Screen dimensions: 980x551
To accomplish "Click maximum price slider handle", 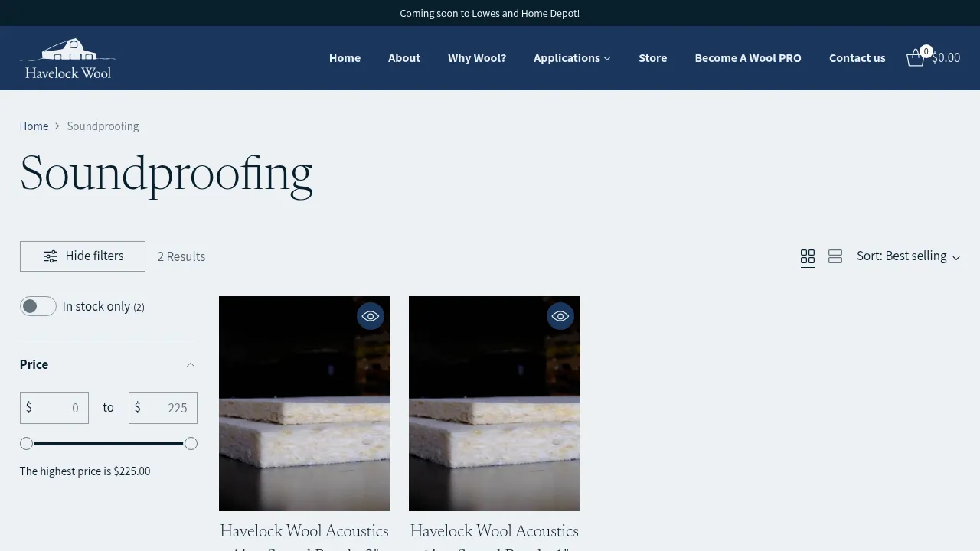I will coord(191,444).
